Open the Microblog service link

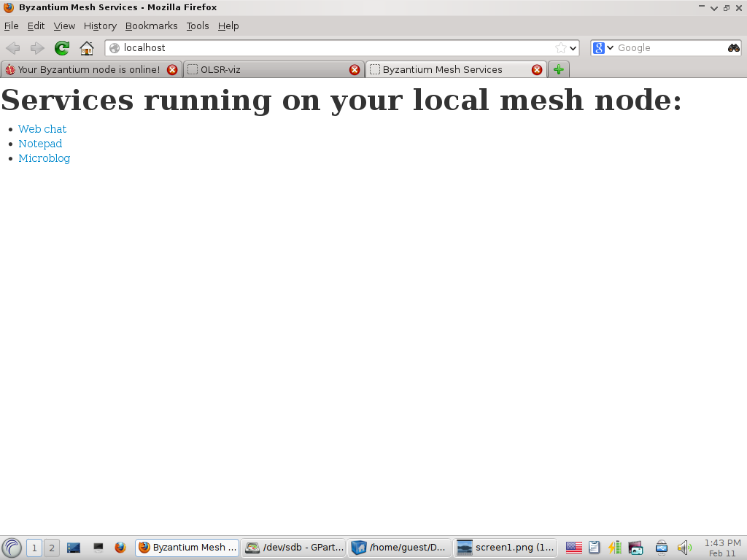[x=44, y=157]
